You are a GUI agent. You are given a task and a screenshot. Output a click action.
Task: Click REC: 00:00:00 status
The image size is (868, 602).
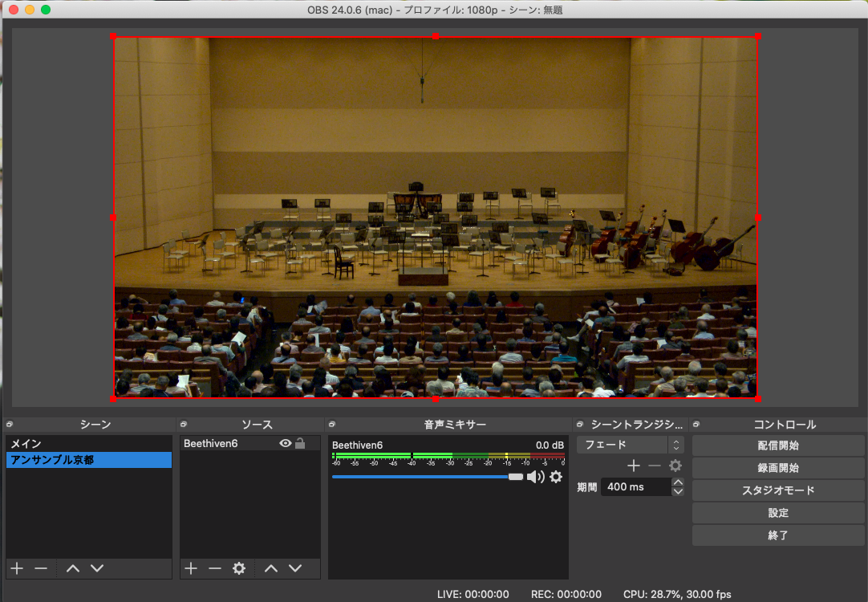tap(566, 594)
